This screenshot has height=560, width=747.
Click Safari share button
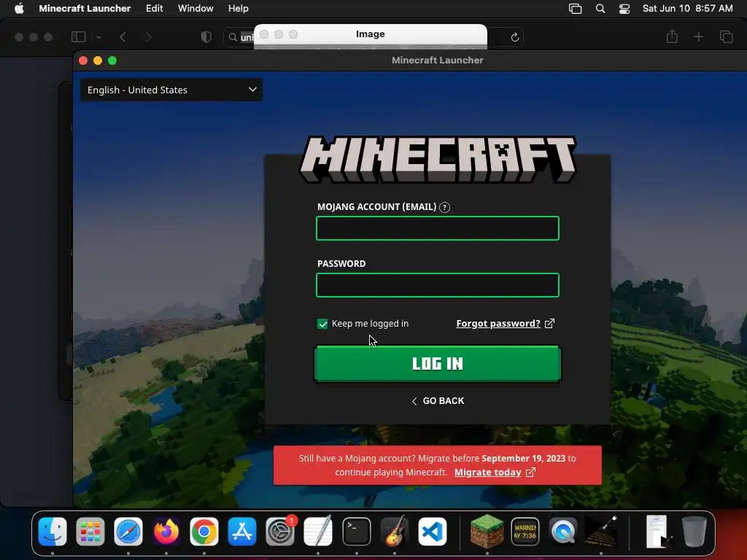[672, 36]
